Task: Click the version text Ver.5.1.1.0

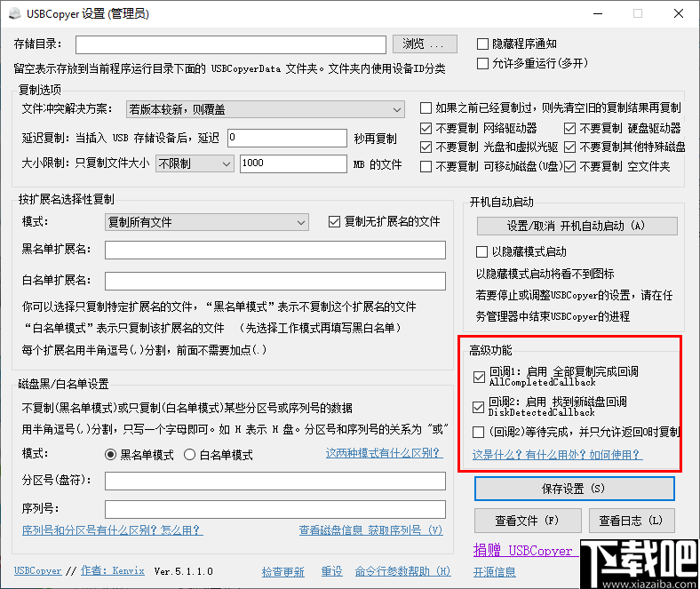Action: click(184, 571)
